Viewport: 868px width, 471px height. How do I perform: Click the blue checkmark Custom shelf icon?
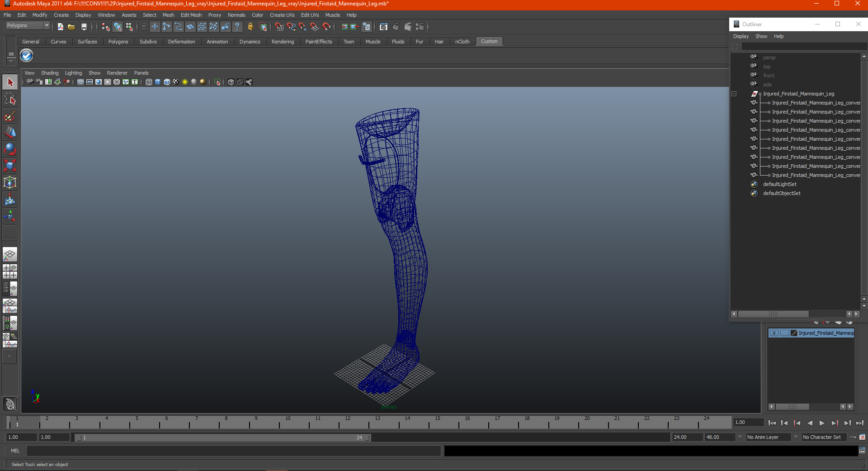(27, 56)
